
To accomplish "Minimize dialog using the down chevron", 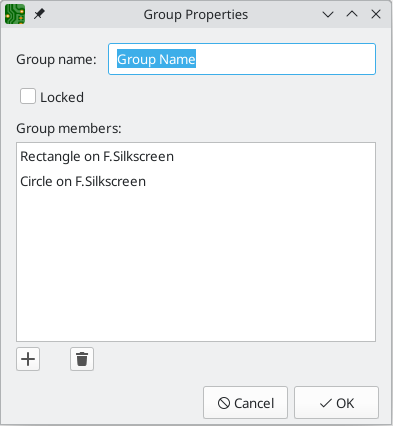I will tap(328, 14).
